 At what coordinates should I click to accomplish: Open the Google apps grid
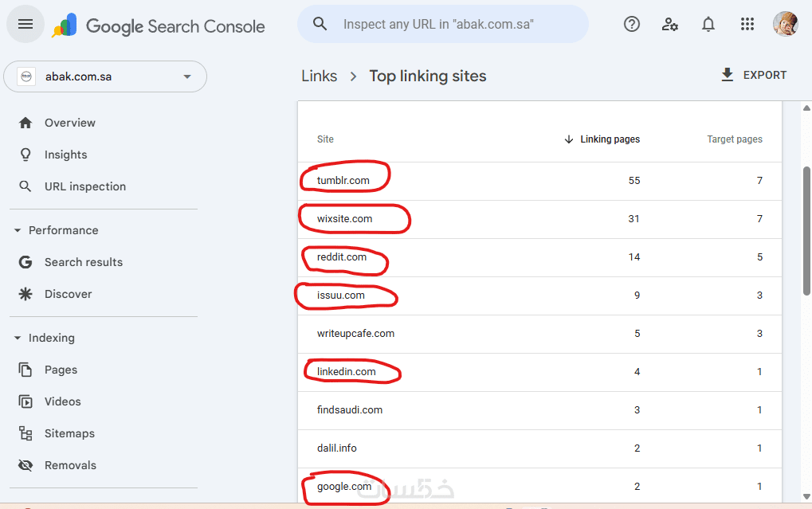[747, 24]
